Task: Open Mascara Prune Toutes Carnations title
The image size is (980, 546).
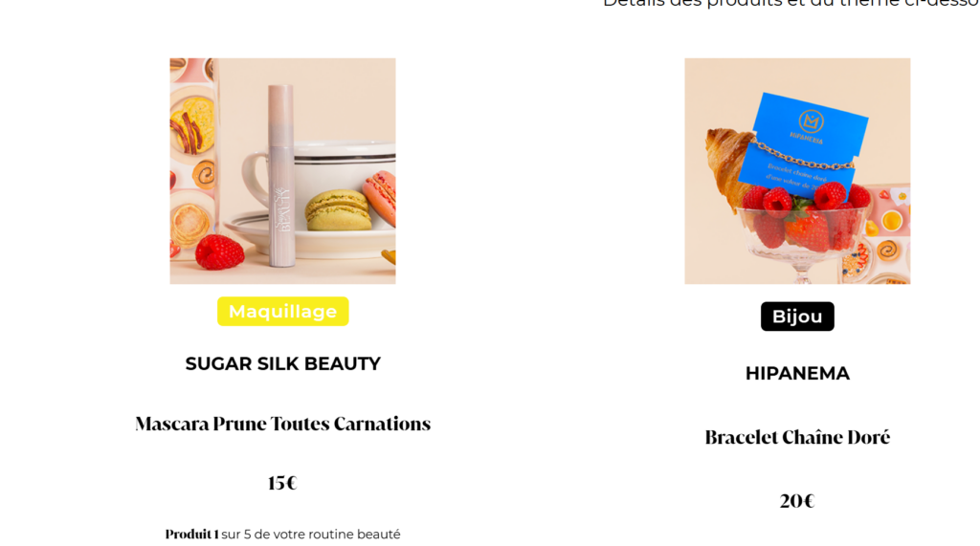Action: [282, 424]
